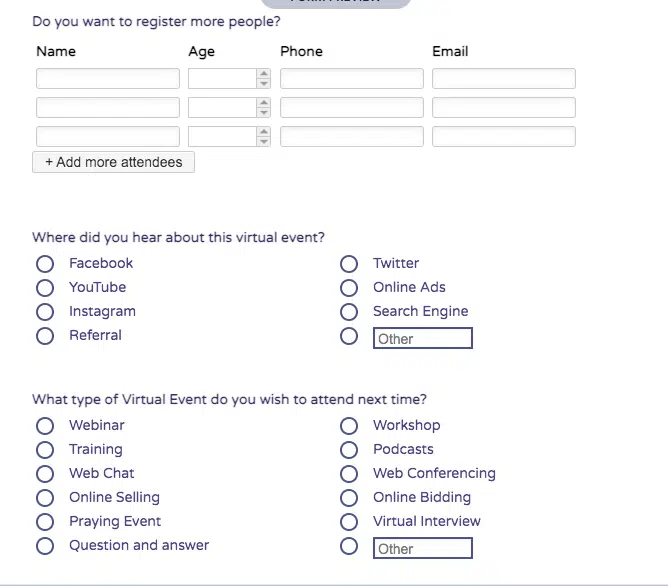Click the Add more attendees button

[x=113, y=162]
